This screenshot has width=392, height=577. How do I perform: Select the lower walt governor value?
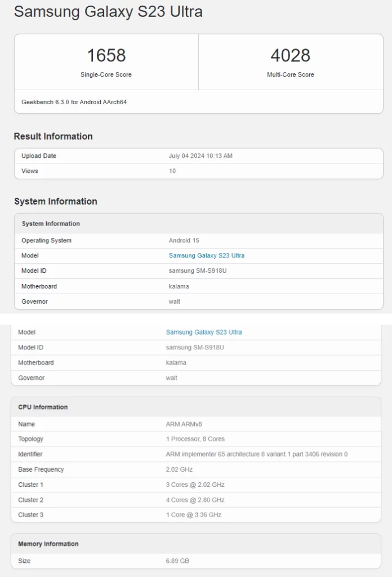tap(171, 378)
